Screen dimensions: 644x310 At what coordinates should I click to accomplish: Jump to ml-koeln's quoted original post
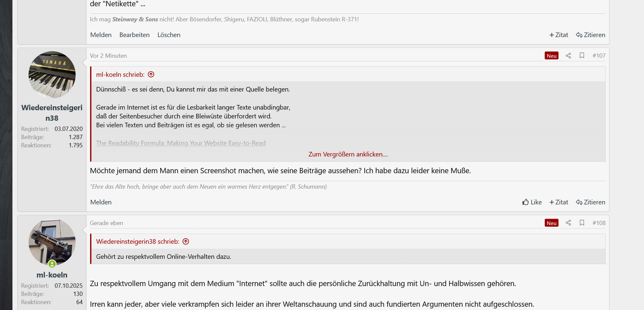tap(151, 74)
